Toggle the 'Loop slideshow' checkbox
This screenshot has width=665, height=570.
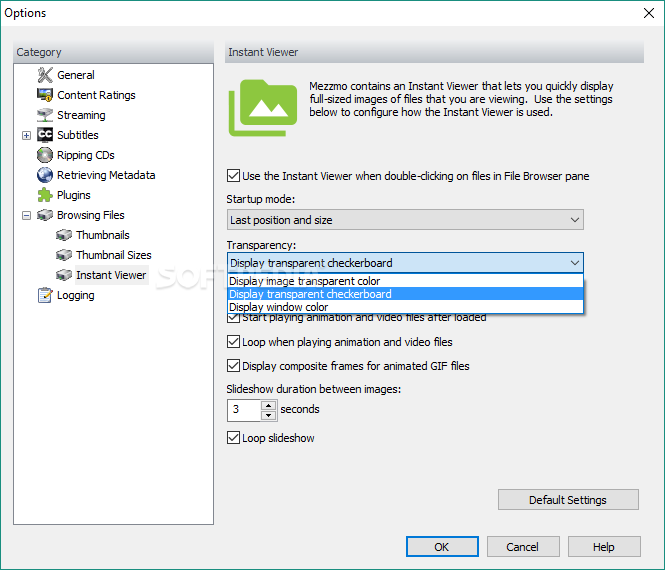coord(233,438)
